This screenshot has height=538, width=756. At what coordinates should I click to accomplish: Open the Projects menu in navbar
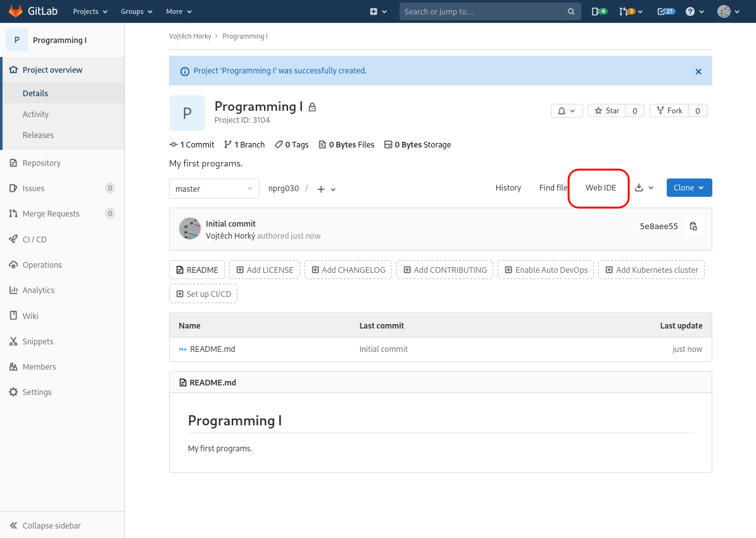pyautogui.click(x=90, y=11)
